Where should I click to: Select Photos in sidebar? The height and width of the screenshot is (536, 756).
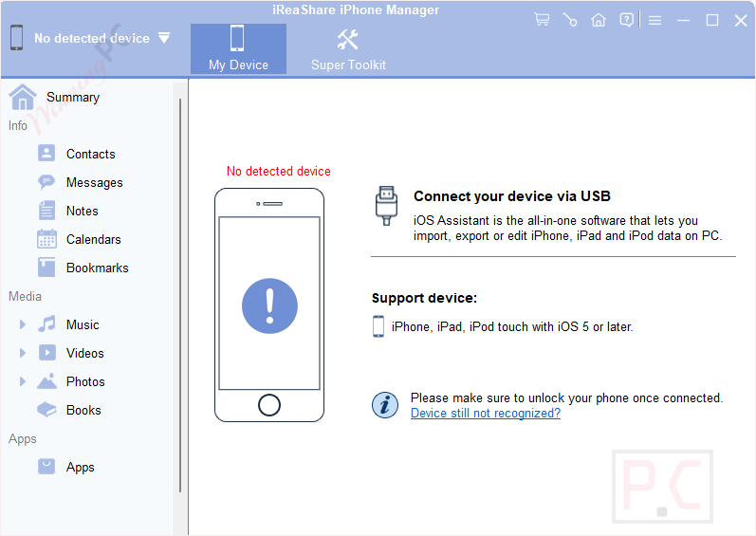pos(85,381)
